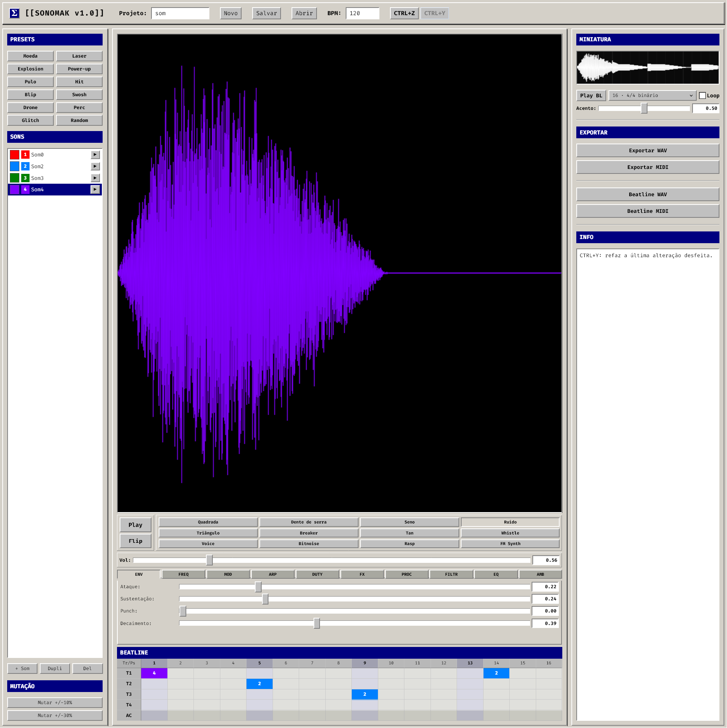The width and height of the screenshot is (727, 728).
Task: Open the EQ tab
Action: (x=496, y=574)
